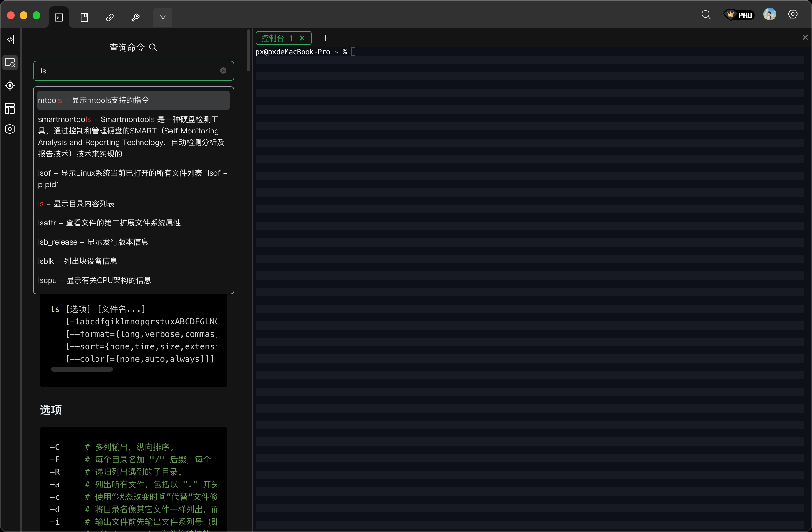Click the code snippet sidebar icon

10,40
